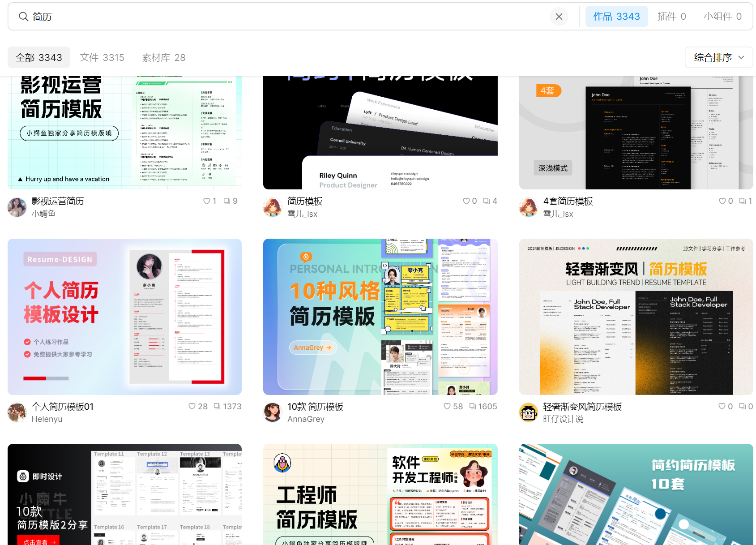Visit author 小鳄鱼 name link
This screenshot has height=545, width=756.
tap(43, 214)
